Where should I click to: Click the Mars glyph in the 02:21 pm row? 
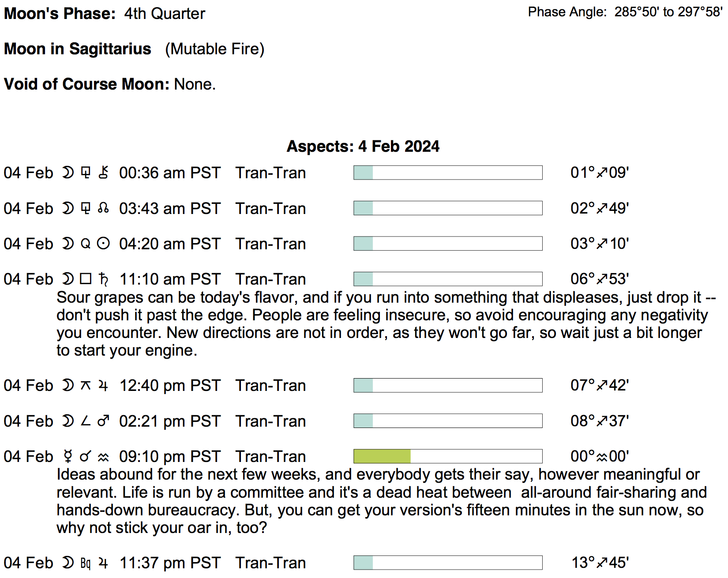click(104, 421)
